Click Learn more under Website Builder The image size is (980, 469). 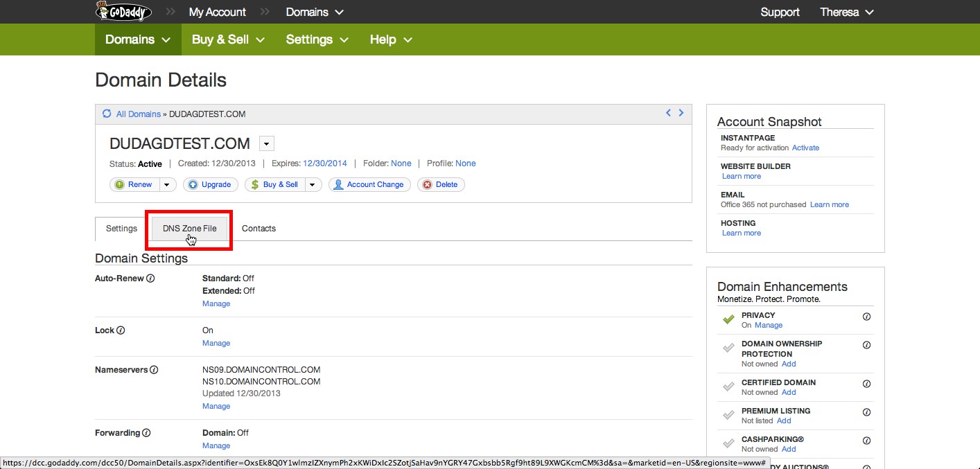point(742,176)
